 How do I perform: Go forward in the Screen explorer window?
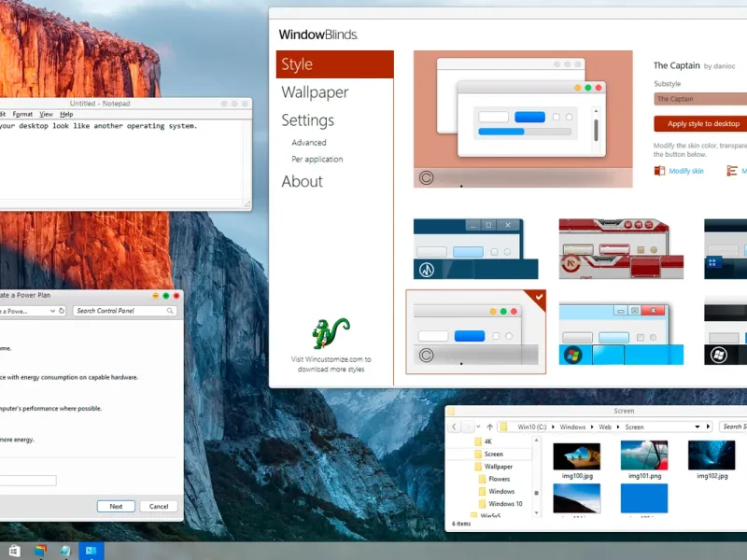click(x=468, y=427)
